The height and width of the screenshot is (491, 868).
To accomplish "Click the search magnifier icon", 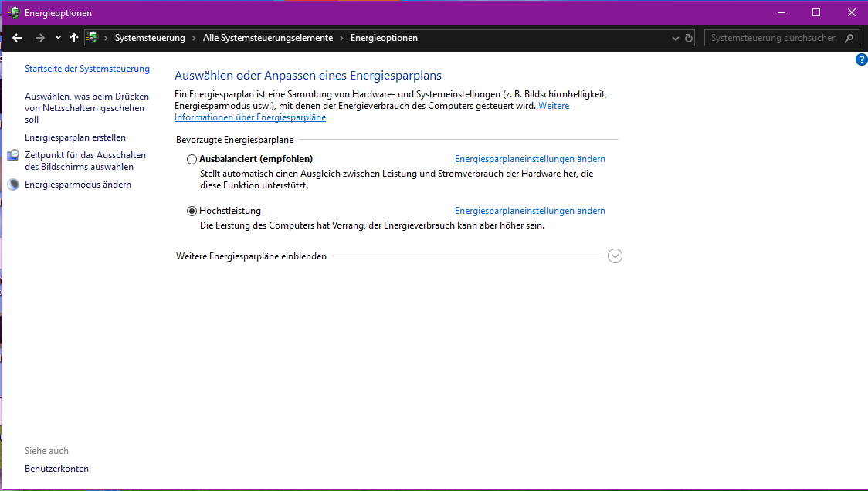I will [x=849, y=38].
